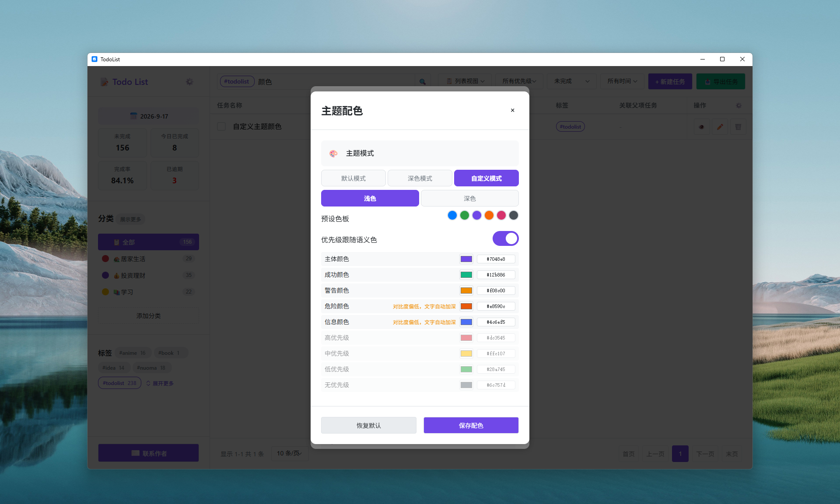
Task: Select the 自定义模式 theme tab
Action: pos(486,178)
